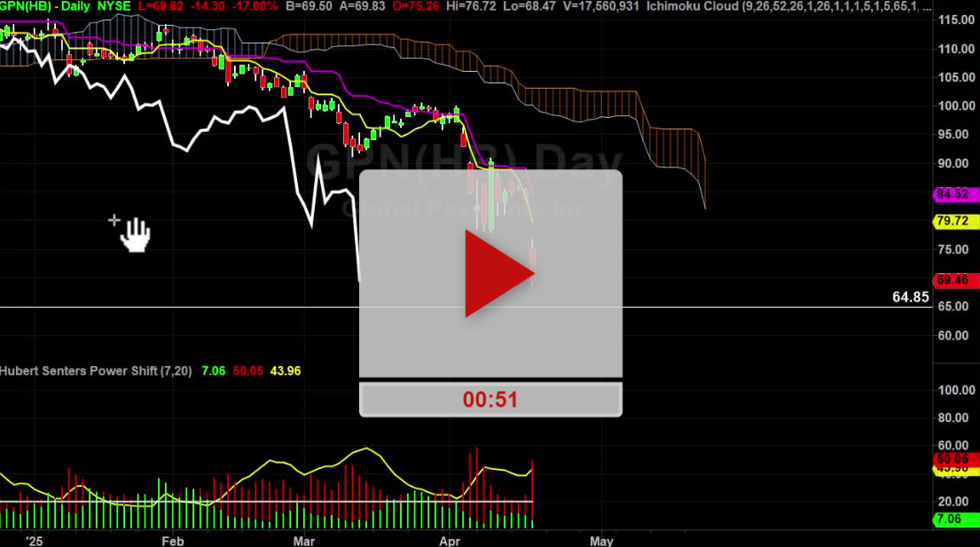The width and height of the screenshot is (980, 547).
Task: Click the yellow 79.72 price axis tag
Action: pyautogui.click(x=955, y=221)
